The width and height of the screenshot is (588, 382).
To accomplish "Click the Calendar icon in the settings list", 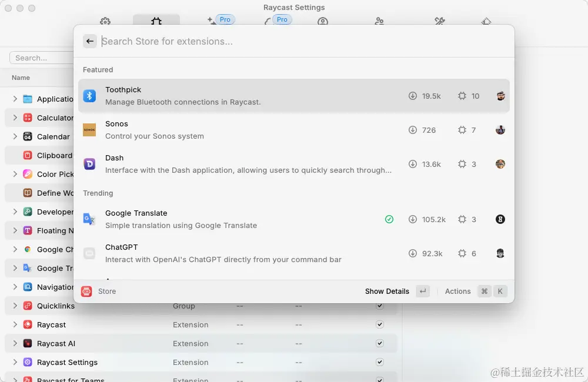I will click(x=28, y=136).
